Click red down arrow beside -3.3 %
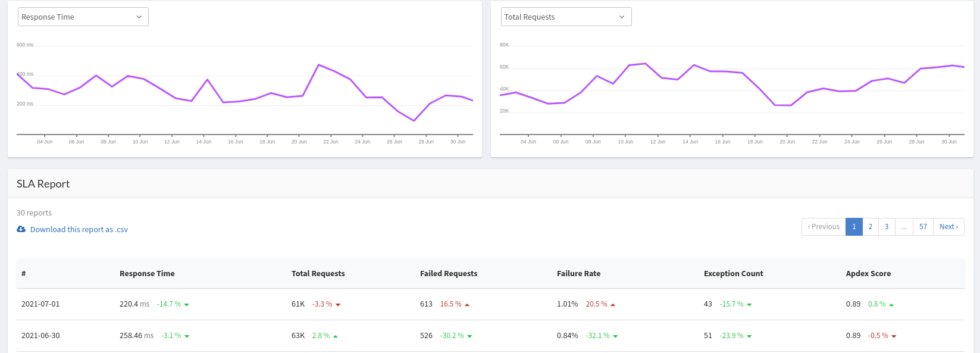The width and height of the screenshot is (980, 353). pyautogui.click(x=338, y=305)
